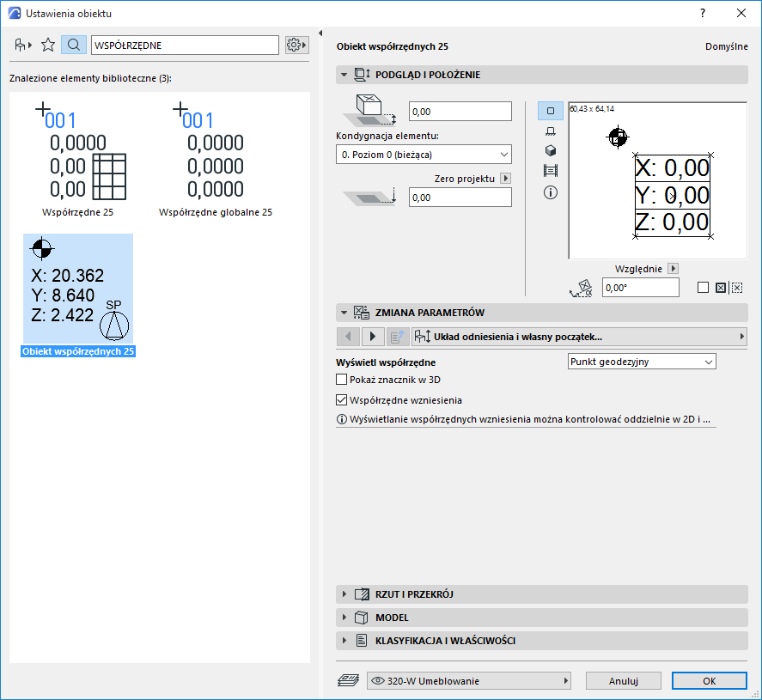The width and height of the screenshot is (762, 700).
Task: Click the height-to-story offset icon
Action: coord(369,110)
